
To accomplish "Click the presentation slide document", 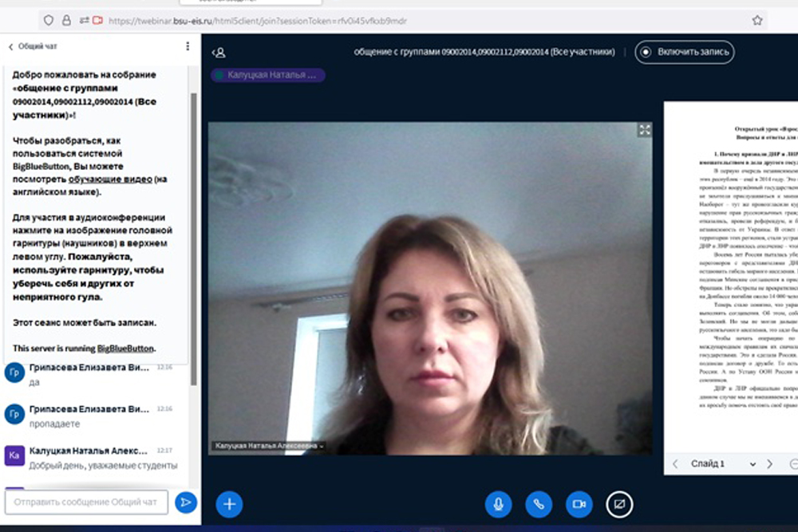I will pos(731,277).
